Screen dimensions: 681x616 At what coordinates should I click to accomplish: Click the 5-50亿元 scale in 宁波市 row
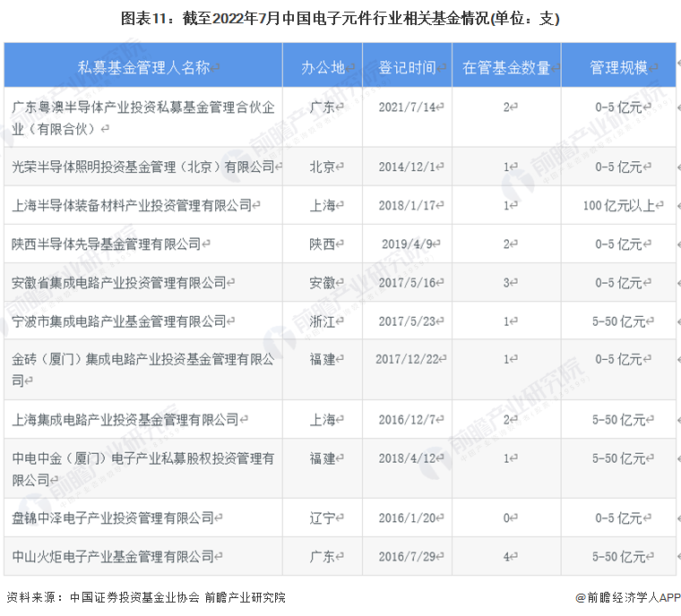[618, 321]
